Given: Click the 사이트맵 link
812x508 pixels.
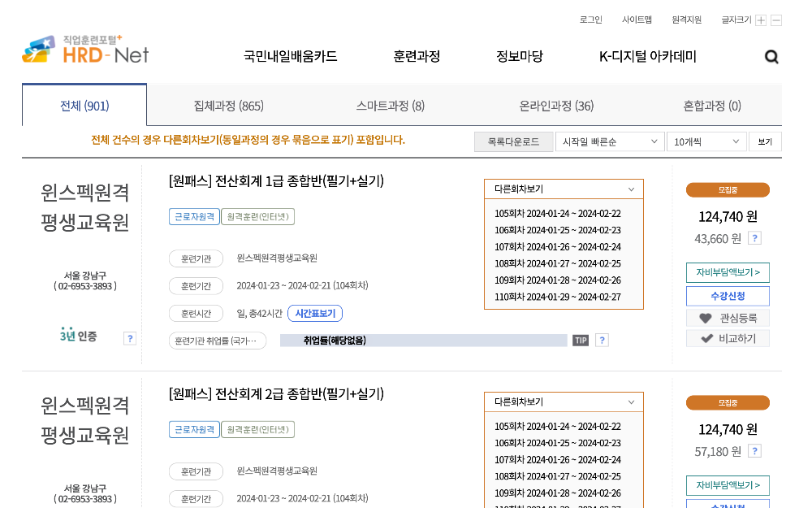Looking at the screenshot, I should [637, 20].
